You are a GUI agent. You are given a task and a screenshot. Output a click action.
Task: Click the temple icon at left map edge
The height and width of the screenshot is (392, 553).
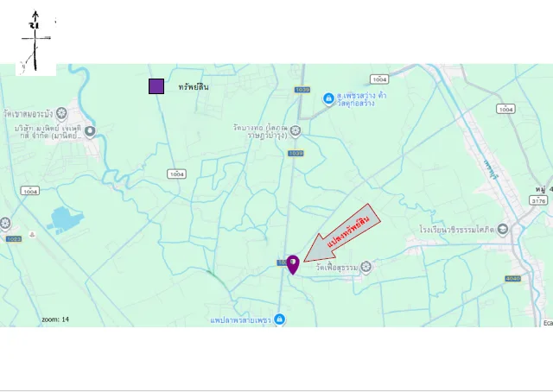5,224
